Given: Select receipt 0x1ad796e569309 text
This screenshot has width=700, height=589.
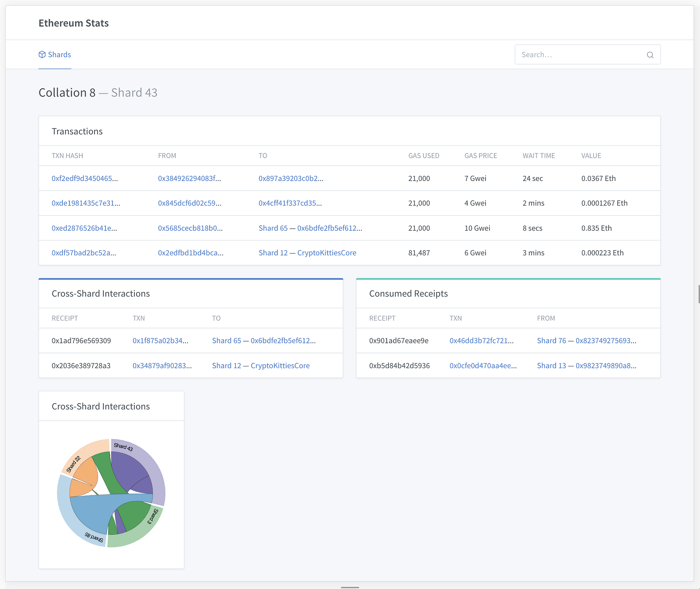Looking at the screenshot, I should tap(81, 341).
